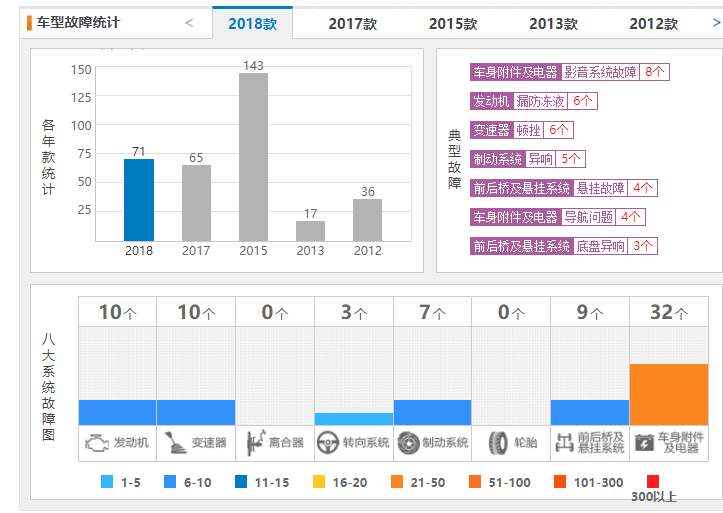Click the 车型故障统计 section title
Screen dimensions: 723x513
pyautogui.click(x=78, y=23)
